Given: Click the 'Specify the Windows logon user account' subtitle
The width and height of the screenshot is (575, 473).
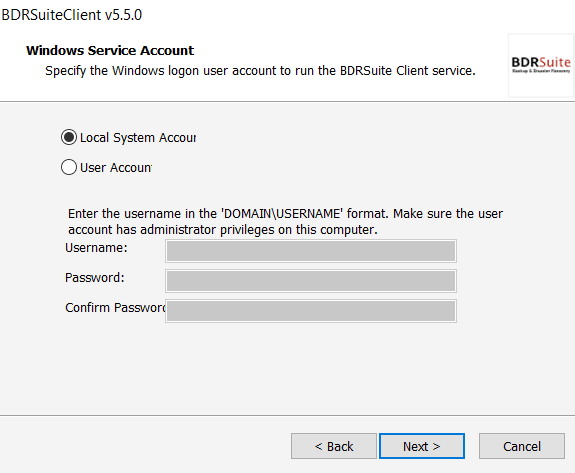Looking at the screenshot, I should click(x=260, y=70).
